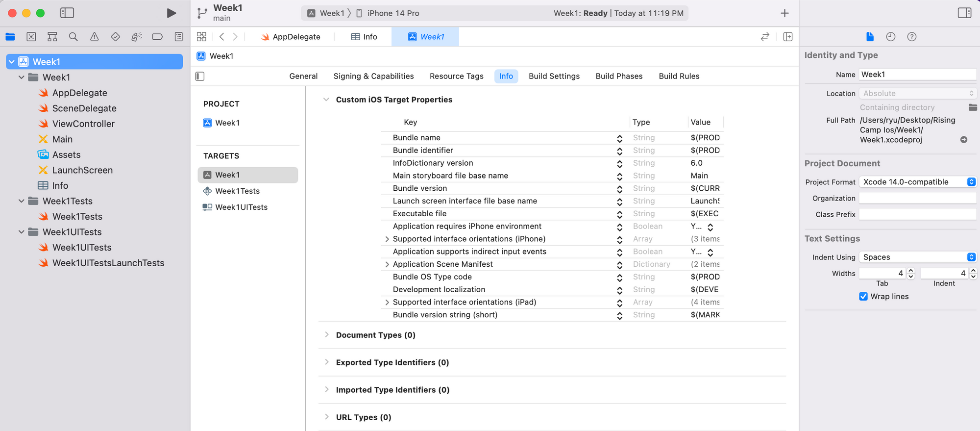Click the Tab width stepper
The height and width of the screenshot is (431, 980).
pos(910,273)
